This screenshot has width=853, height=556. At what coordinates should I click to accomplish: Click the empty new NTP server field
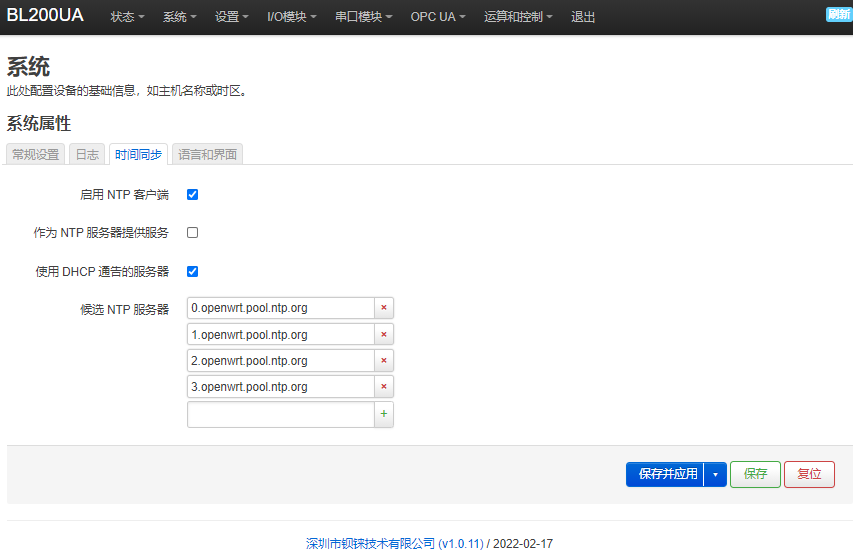coord(281,414)
